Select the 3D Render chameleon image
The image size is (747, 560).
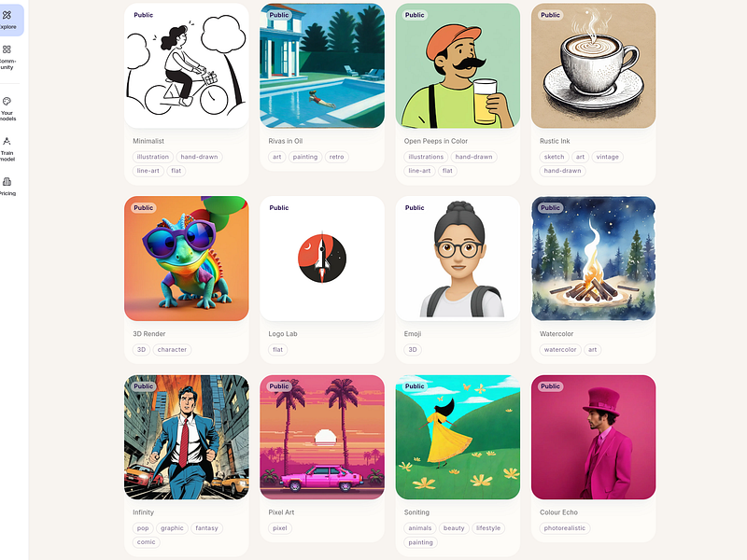[x=186, y=259]
